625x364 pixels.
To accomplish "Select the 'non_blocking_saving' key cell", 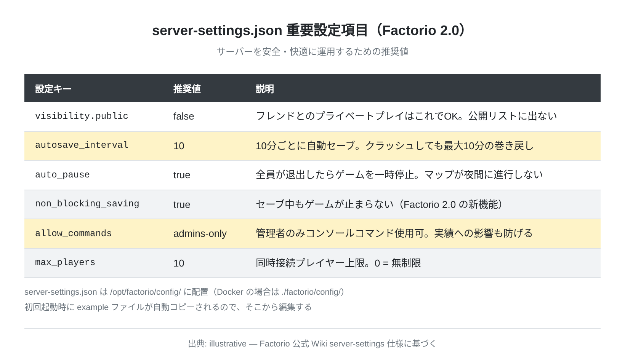I will pyautogui.click(x=87, y=204).
